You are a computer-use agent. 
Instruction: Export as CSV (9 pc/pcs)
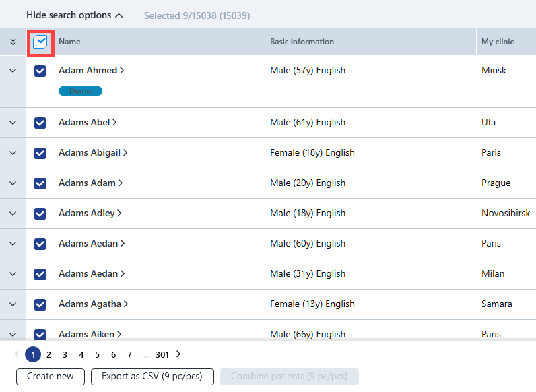pyautogui.click(x=152, y=377)
